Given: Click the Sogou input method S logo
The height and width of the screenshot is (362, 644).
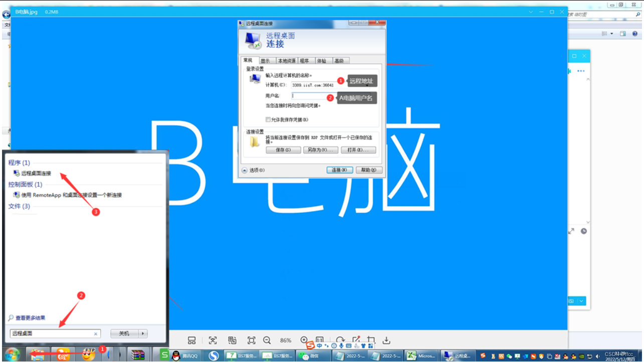Looking at the screenshot, I should 311,345.
